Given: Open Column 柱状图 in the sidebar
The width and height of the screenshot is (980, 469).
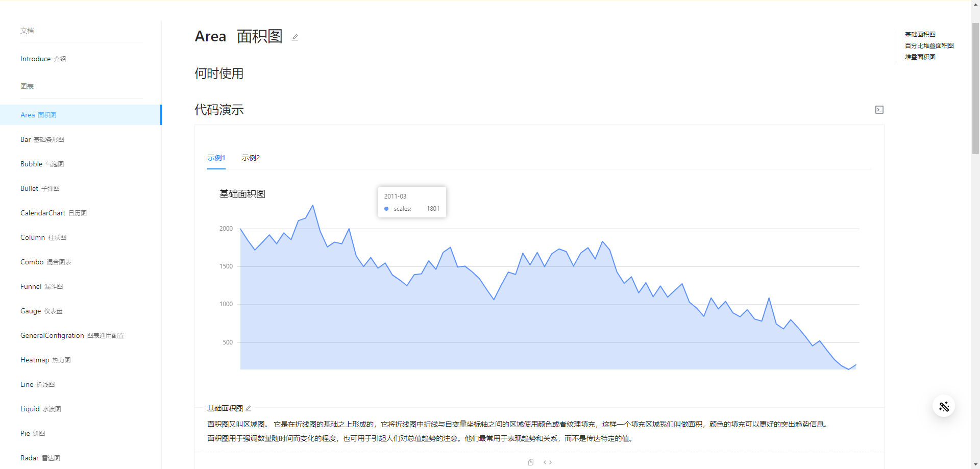Looking at the screenshot, I should coord(81,237).
